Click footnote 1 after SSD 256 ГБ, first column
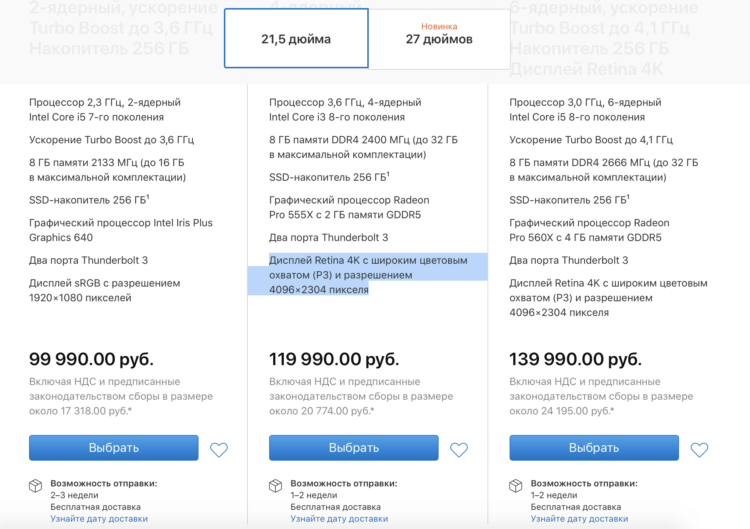The height and width of the screenshot is (529, 750). tap(148, 196)
